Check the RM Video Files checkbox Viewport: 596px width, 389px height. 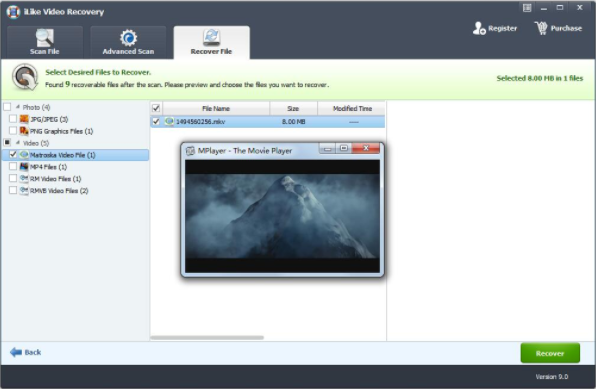[13, 178]
